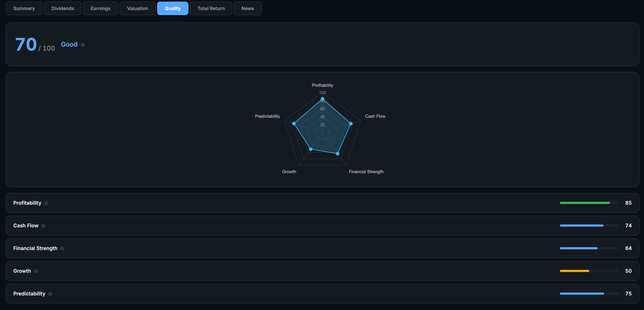This screenshot has height=310, width=644.
Task: View the News tab
Action: 248,8
